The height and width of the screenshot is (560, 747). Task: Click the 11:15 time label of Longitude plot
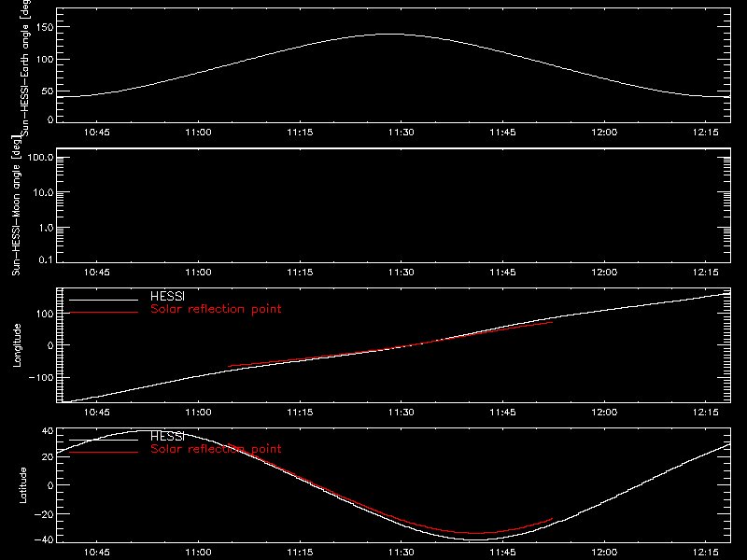[x=300, y=413]
